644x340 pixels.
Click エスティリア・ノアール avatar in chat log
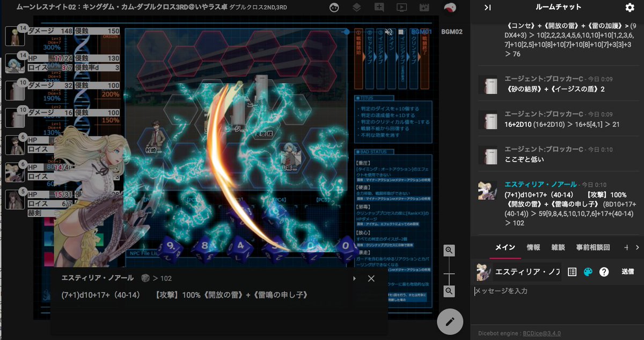click(487, 190)
